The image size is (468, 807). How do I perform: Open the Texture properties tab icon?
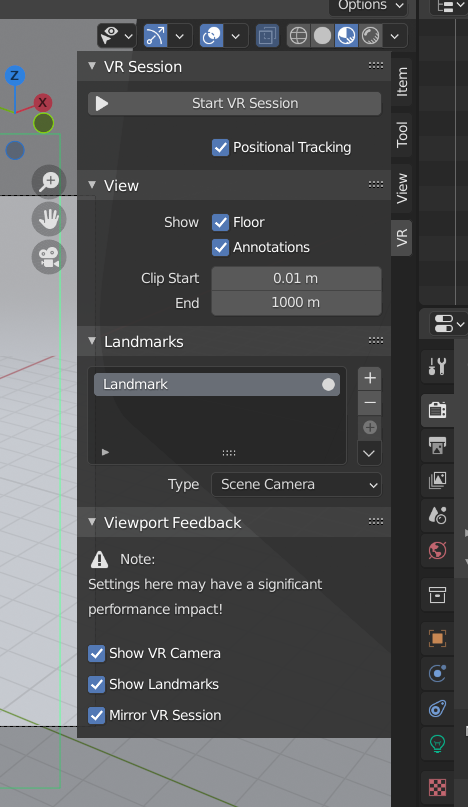click(x=438, y=787)
